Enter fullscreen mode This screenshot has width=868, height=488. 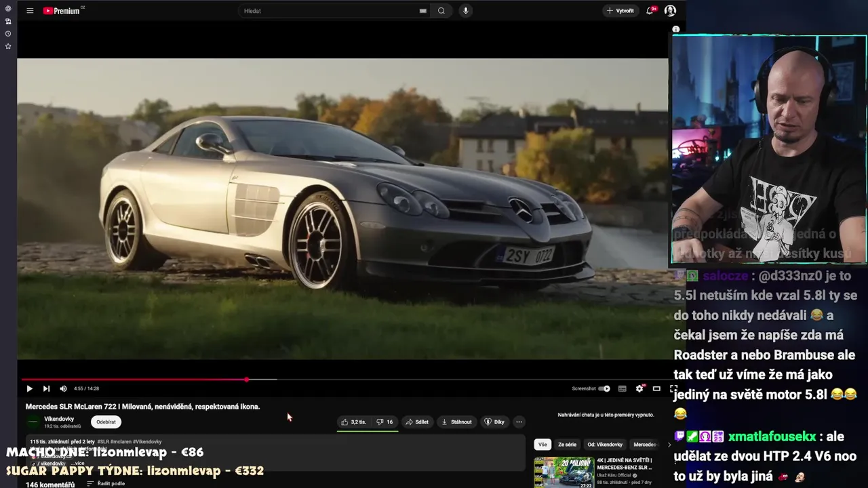click(673, 388)
